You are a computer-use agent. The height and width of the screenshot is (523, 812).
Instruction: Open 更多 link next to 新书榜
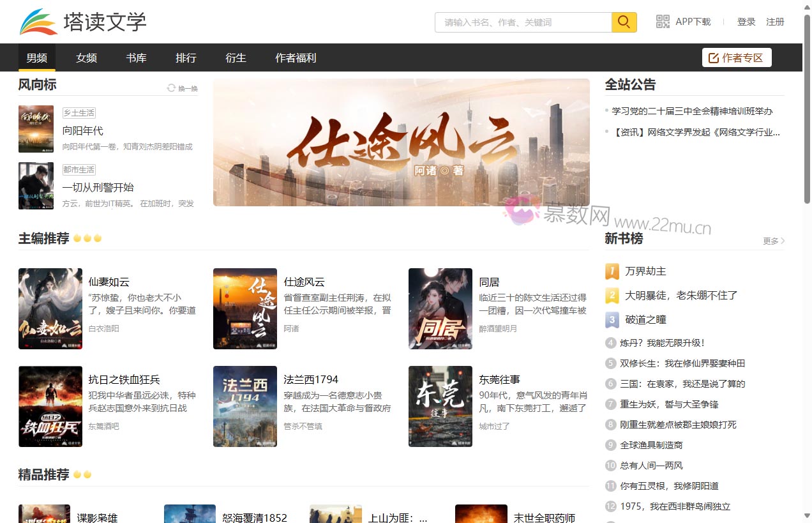point(771,241)
